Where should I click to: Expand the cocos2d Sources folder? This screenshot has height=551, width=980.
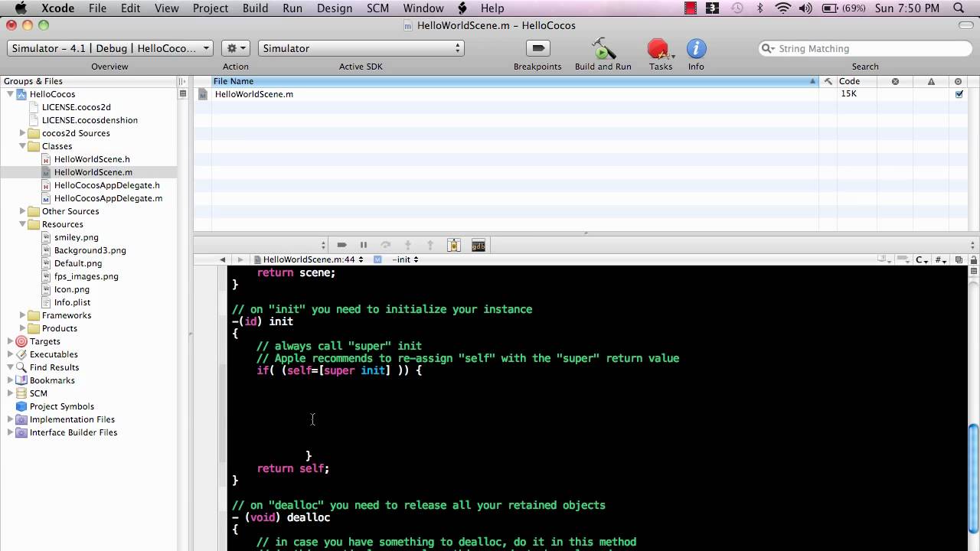click(x=22, y=133)
